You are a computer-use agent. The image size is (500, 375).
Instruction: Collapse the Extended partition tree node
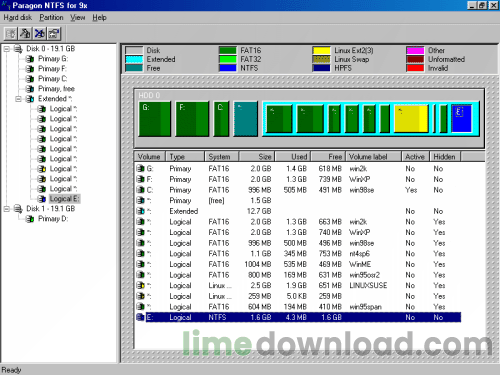[19, 99]
